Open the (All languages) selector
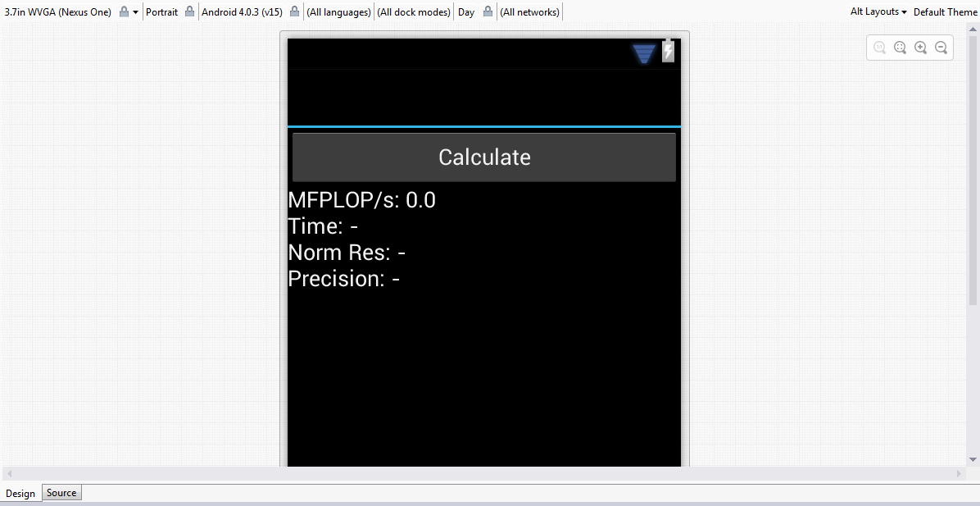This screenshot has width=980, height=506. (338, 11)
